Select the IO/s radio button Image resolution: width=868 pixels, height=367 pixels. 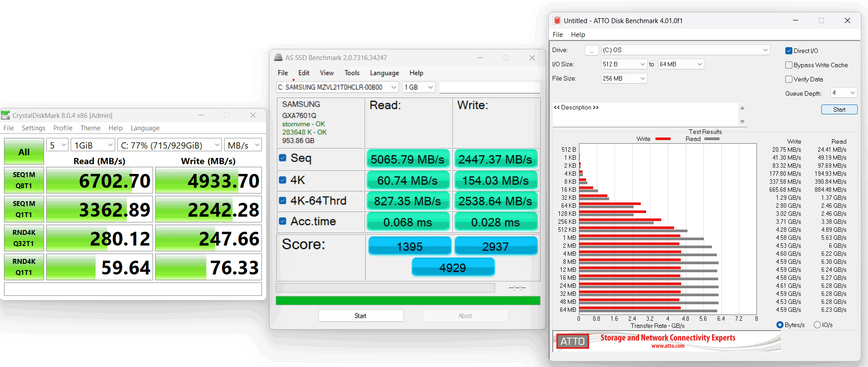click(817, 325)
